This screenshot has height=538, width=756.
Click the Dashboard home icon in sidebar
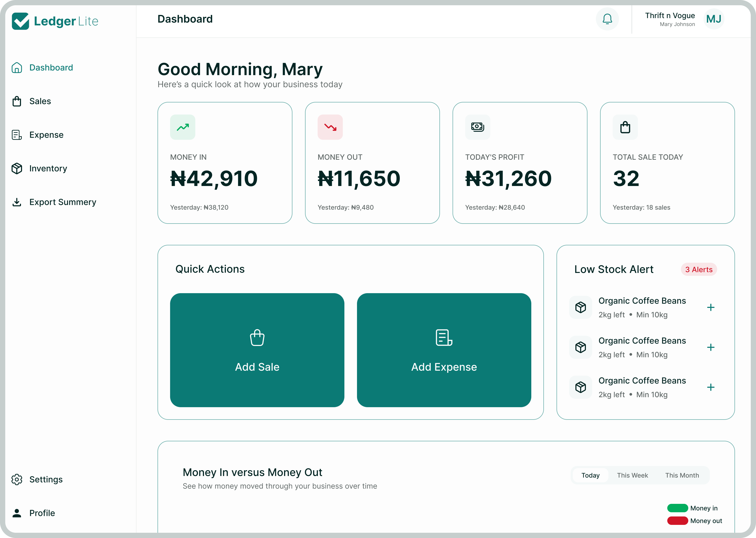pos(17,68)
